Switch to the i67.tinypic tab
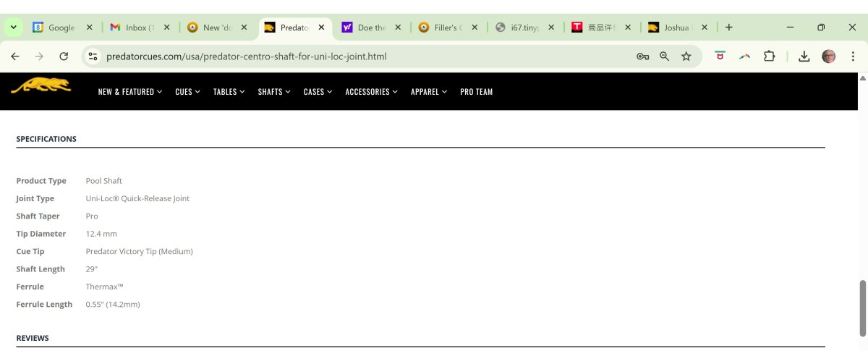This screenshot has height=351, width=868. point(527,28)
